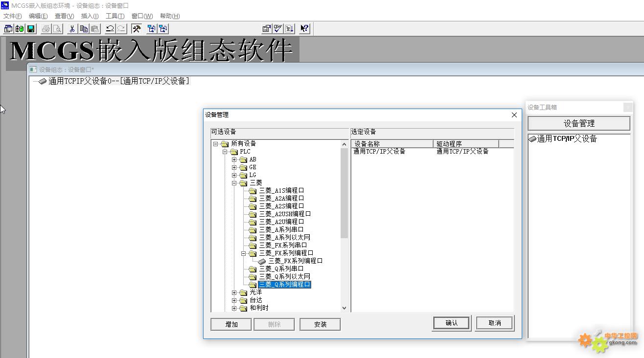Confirm with the 确认 button
The height and width of the screenshot is (358, 644).
(x=451, y=323)
